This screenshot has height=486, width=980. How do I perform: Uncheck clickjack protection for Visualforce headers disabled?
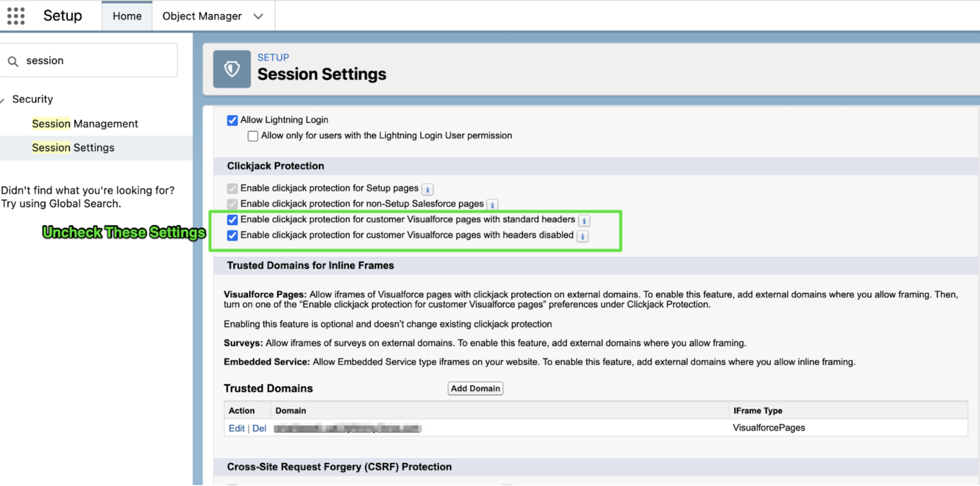pyautogui.click(x=232, y=236)
